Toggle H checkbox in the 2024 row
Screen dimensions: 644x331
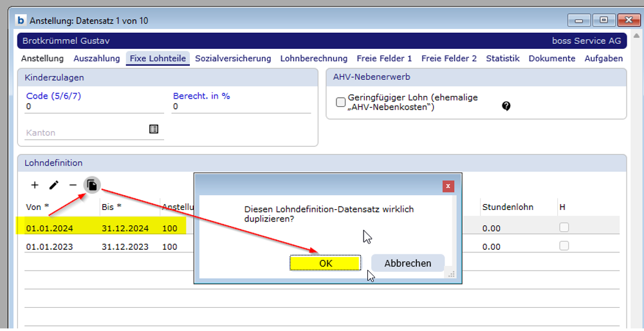[x=564, y=227]
